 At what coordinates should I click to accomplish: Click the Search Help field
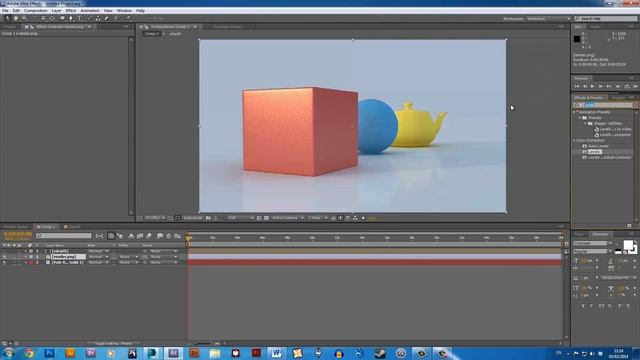point(606,19)
